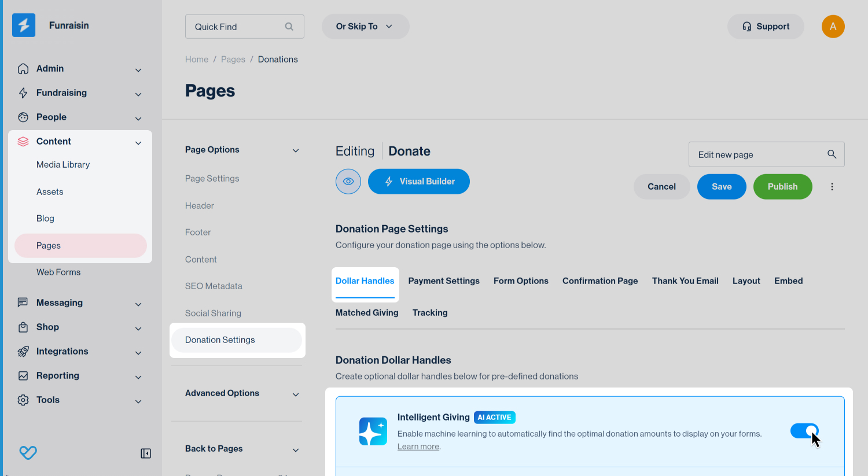
Task: Click the heart icon in sidebar footer
Action: click(28, 452)
